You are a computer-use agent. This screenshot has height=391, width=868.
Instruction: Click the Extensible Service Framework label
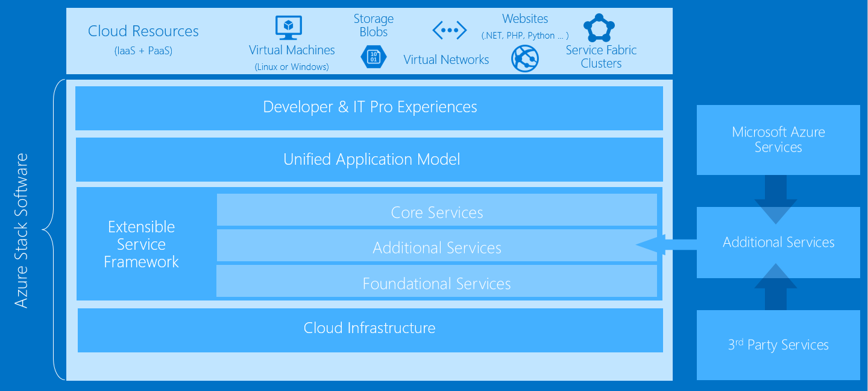(142, 244)
